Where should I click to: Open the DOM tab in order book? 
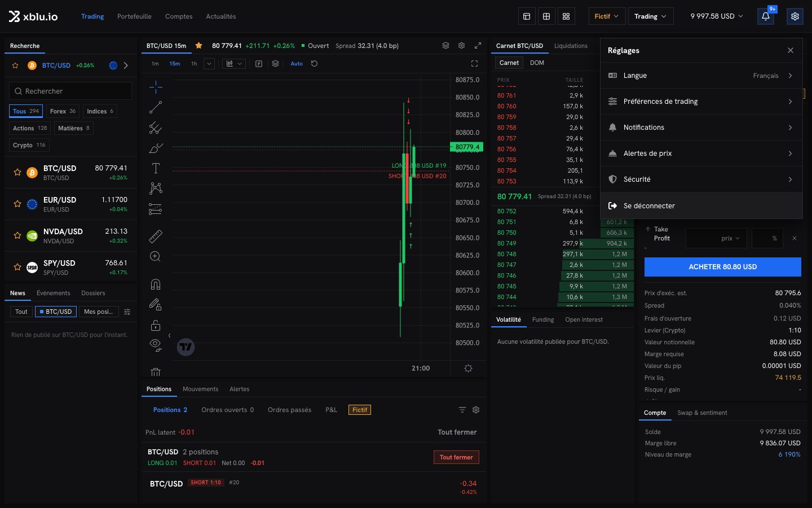point(537,63)
